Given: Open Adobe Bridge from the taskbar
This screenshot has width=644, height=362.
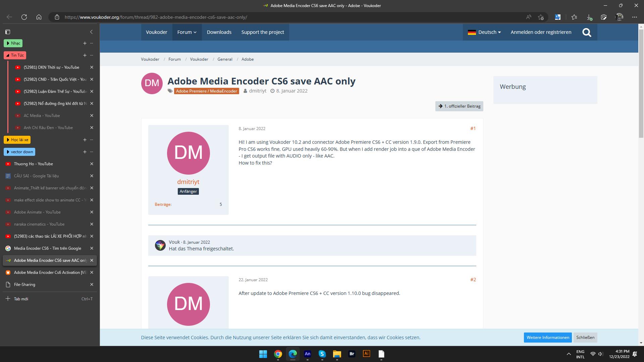Looking at the screenshot, I should (352, 354).
